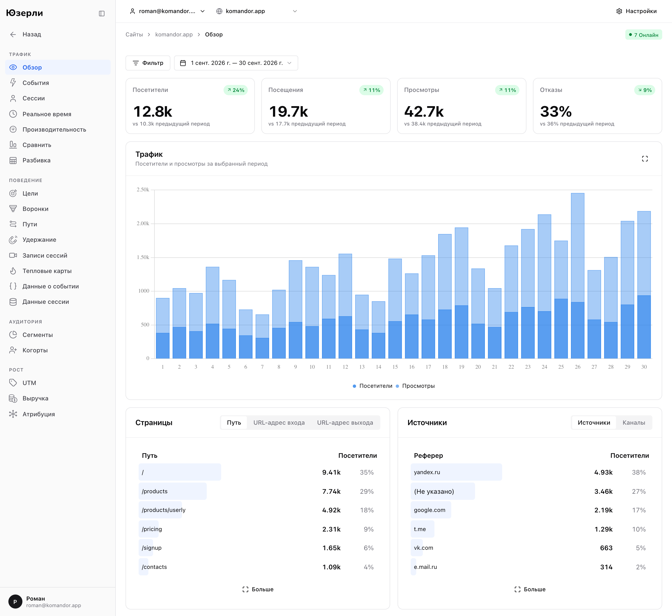The width and height of the screenshot is (672, 616).
Task: Open Атрибуция in sidebar
Action: 58,414
